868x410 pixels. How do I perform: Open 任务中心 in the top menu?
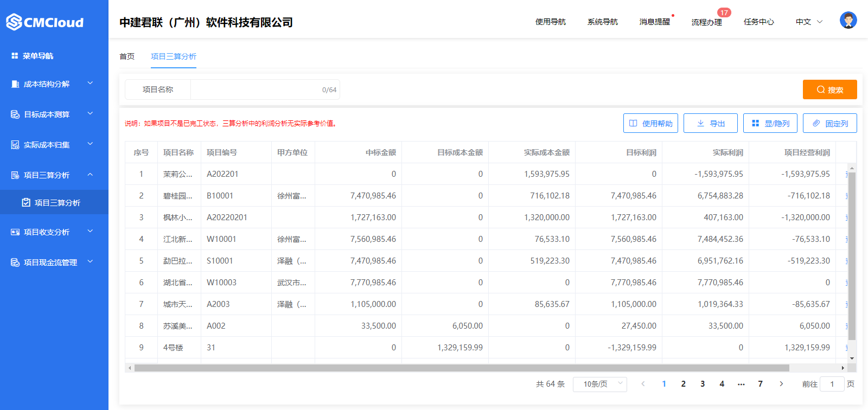pyautogui.click(x=759, y=22)
